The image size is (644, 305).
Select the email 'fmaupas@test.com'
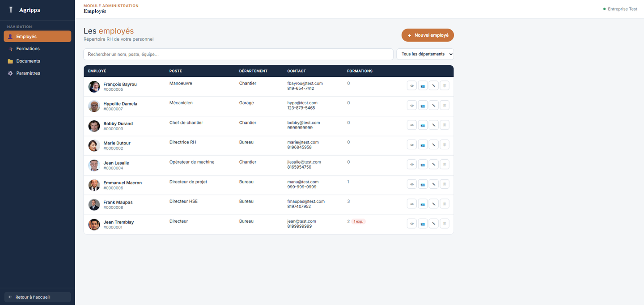(x=306, y=201)
